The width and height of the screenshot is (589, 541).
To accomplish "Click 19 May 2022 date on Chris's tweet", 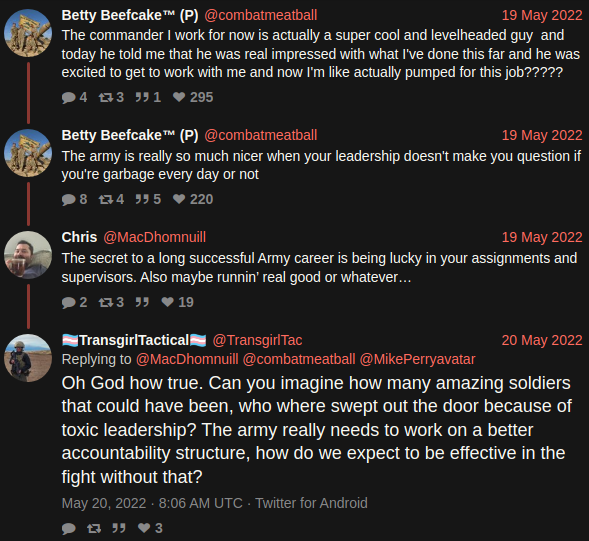I will pos(542,237).
